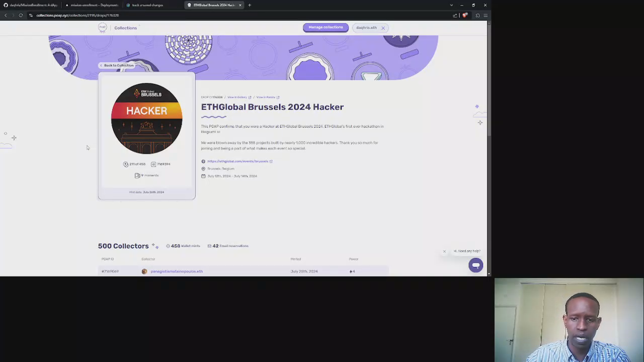644x362 pixels.
Task: Open the browser hamburger menu
Action: click(486, 15)
